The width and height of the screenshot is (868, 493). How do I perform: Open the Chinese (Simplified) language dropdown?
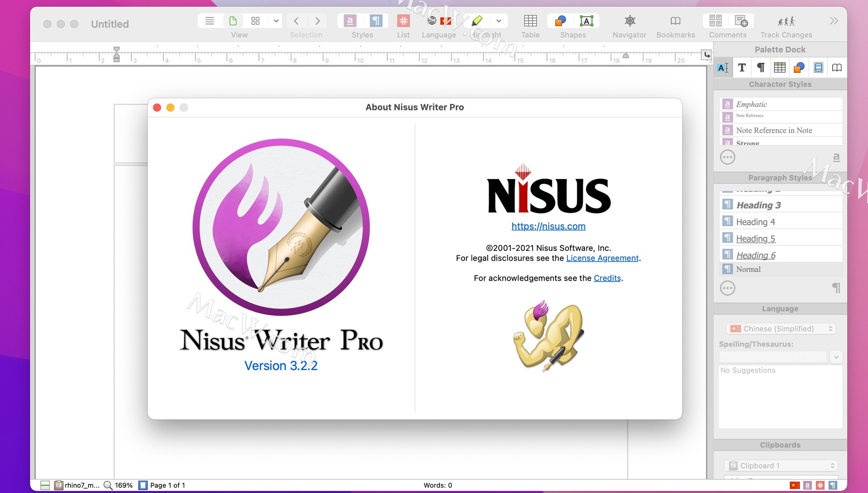coord(781,329)
